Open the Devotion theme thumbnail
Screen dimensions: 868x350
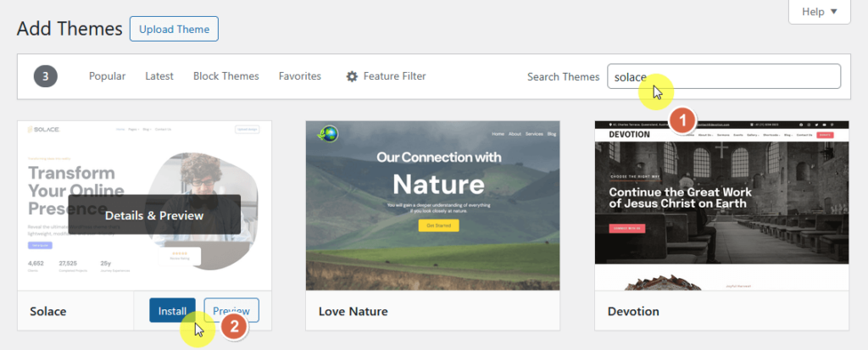[x=722, y=205]
